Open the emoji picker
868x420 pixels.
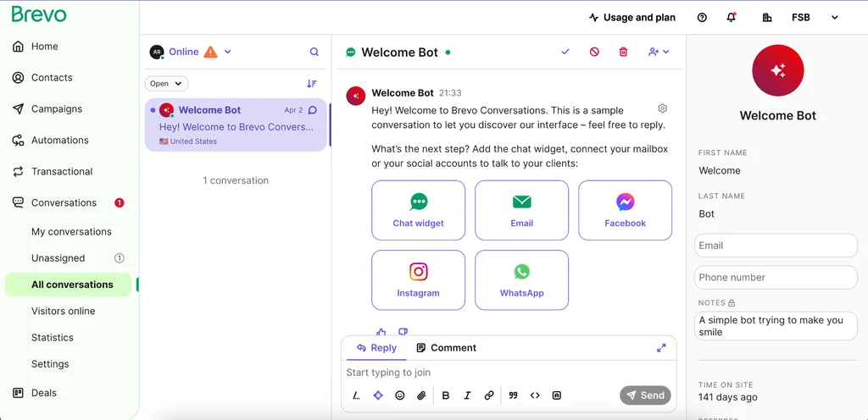point(400,395)
